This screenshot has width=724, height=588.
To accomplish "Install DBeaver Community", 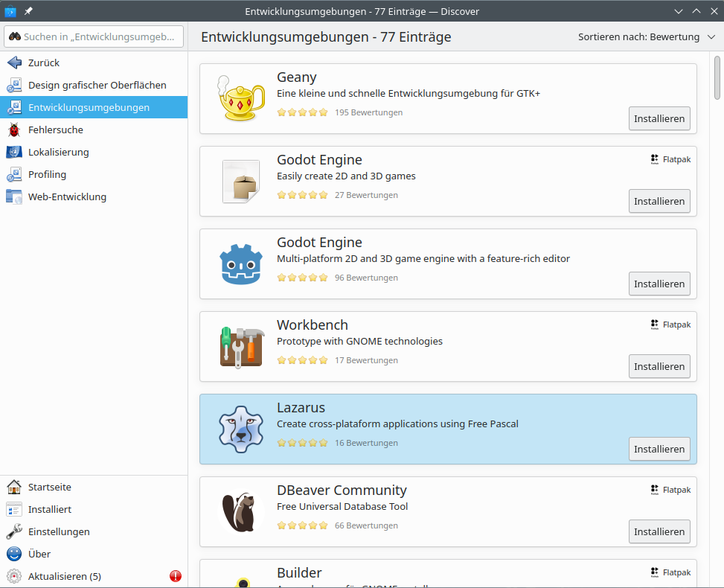I will pos(659,531).
